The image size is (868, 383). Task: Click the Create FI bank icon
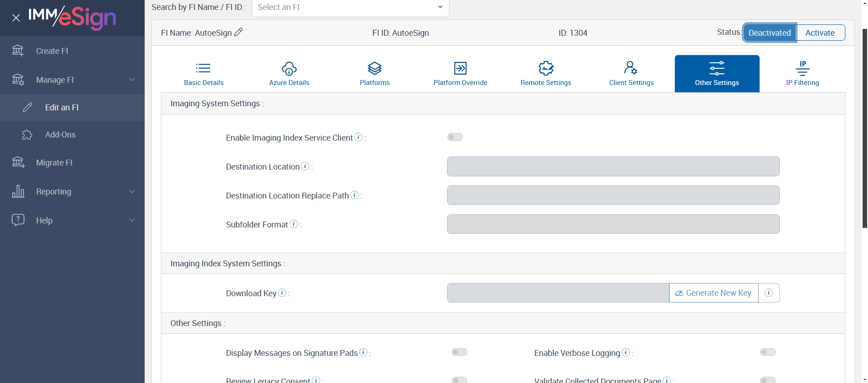pyautogui.click(x=18, y=51)
